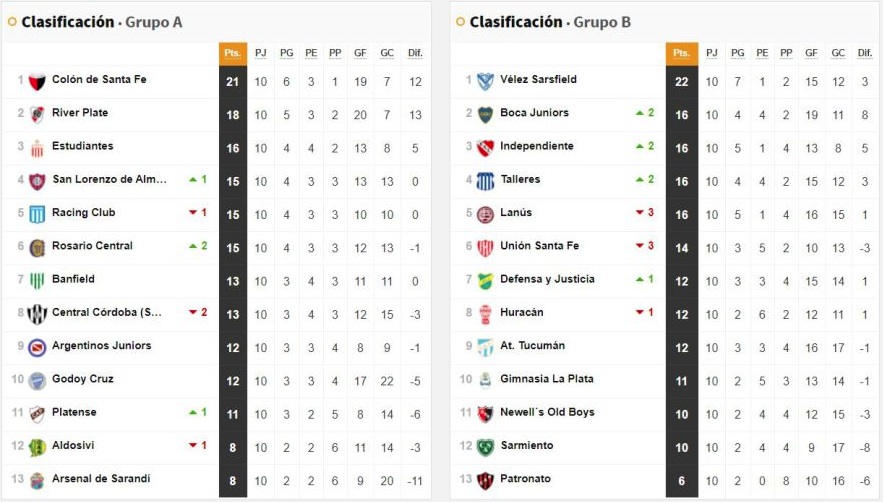This screenshot has width=883, height=502.
Task: Click the Godoy Cruz crest icon
Action: 37,380
